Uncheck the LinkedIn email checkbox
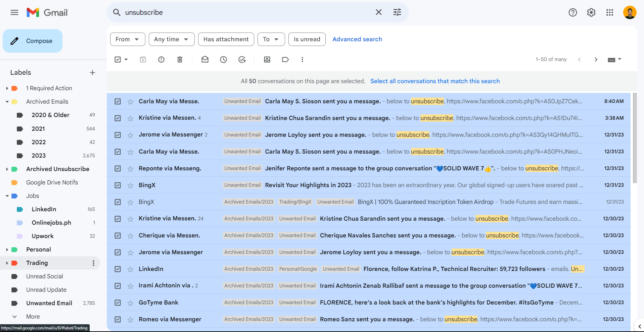This screenshot has height=332, width=644. 118,269
